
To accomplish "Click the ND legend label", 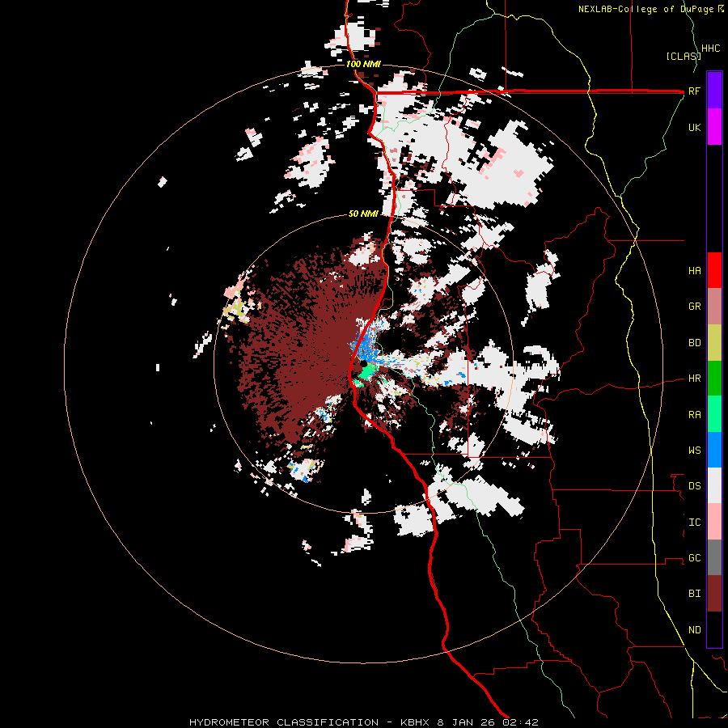I will 694,630.
